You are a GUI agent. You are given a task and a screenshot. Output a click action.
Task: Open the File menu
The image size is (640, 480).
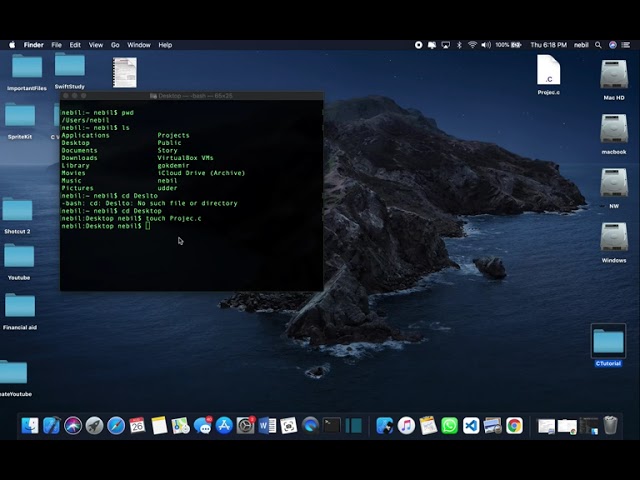click(x=56, y=45)
